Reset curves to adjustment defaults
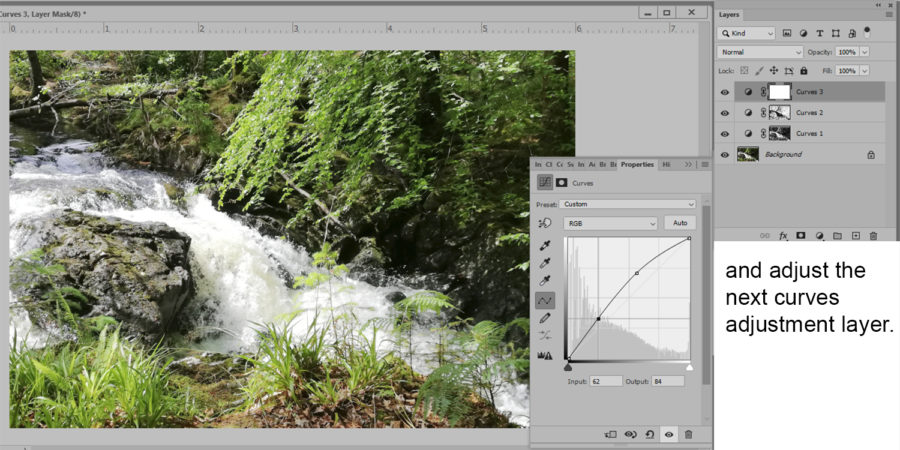Viewport: 900px width, 450px height. point(650,434)
